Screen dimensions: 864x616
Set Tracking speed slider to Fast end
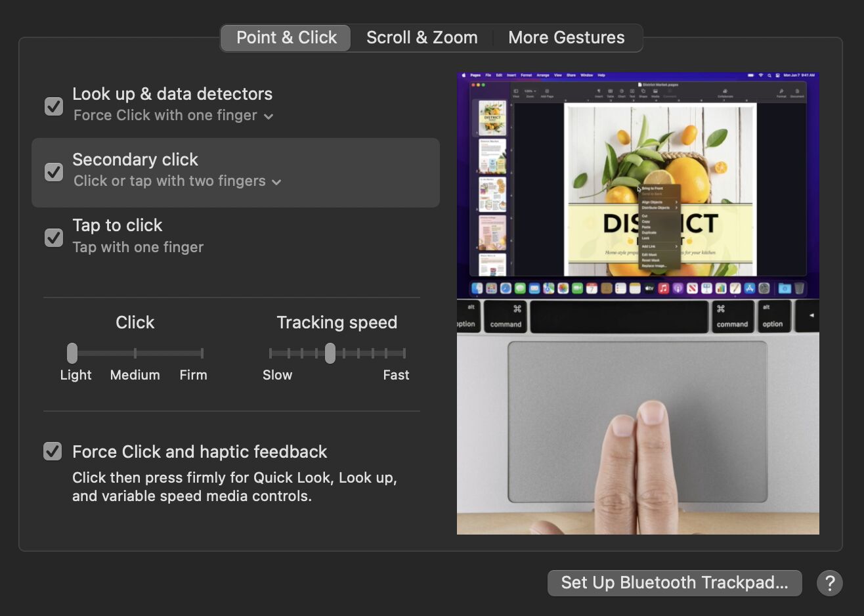[x=404, y=353]
